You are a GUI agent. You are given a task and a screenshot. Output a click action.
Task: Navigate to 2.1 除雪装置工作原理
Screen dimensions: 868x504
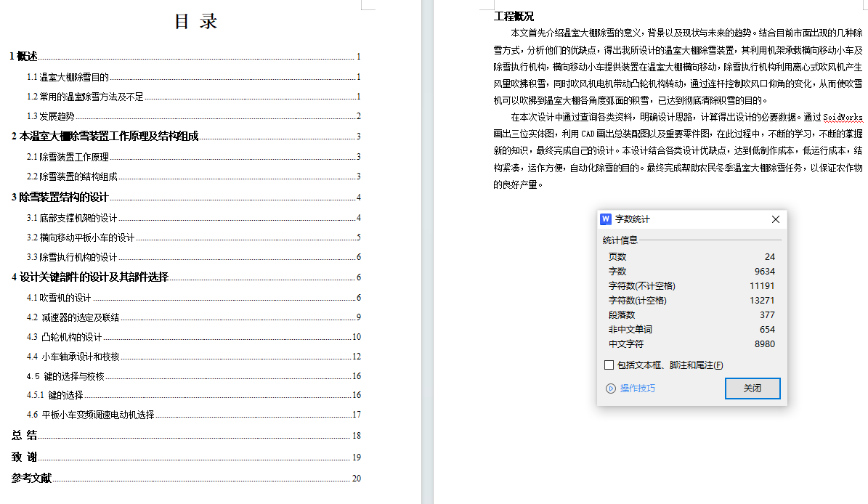68,157
